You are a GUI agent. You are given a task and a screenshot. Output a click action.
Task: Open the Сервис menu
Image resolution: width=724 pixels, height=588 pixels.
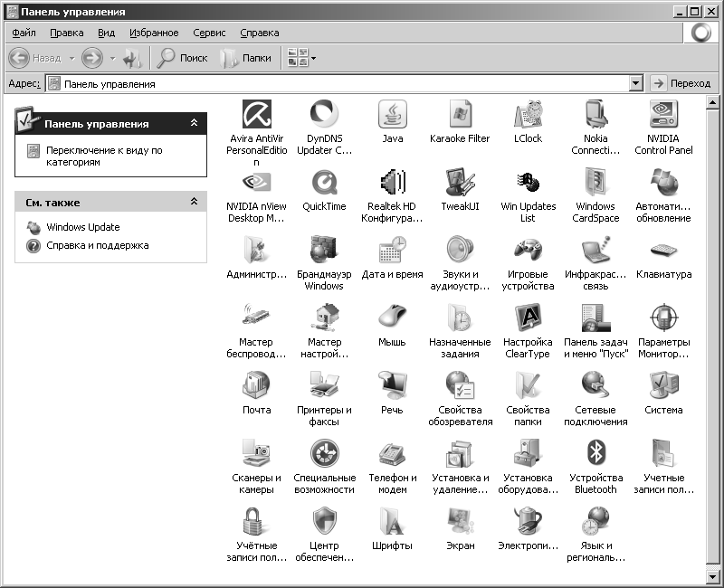(209, 33)
